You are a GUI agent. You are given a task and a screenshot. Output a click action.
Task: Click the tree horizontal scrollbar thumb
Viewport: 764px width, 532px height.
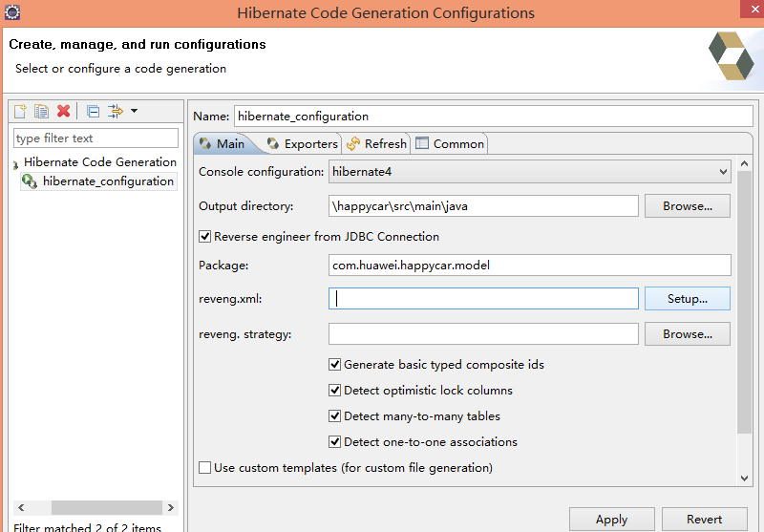(x=107, y=507)
